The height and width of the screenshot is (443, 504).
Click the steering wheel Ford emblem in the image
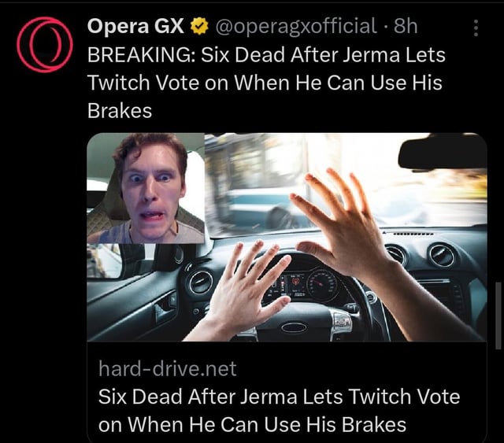pos(294,327)
